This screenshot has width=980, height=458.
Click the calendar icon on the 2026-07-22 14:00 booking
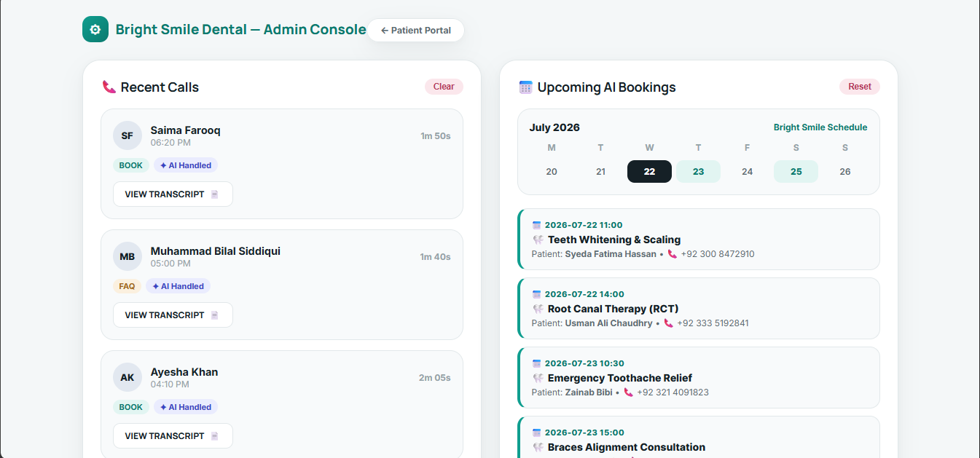click(x=537, y=294)
